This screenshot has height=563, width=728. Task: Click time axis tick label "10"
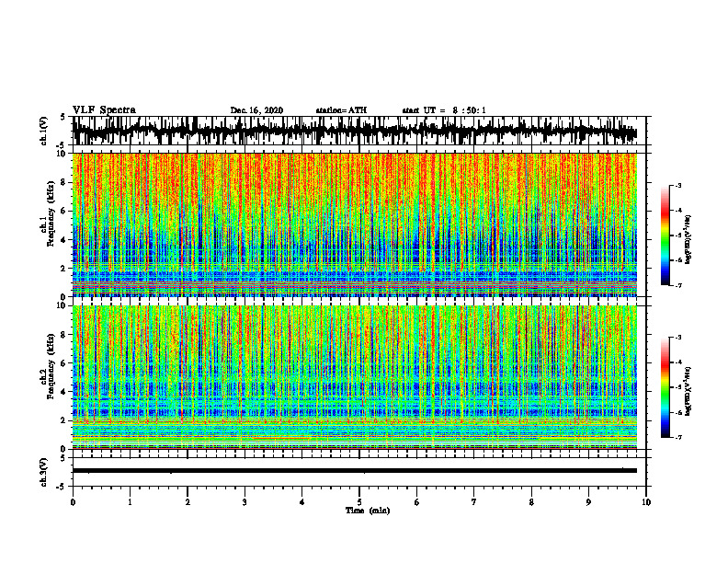coord(646,502)
